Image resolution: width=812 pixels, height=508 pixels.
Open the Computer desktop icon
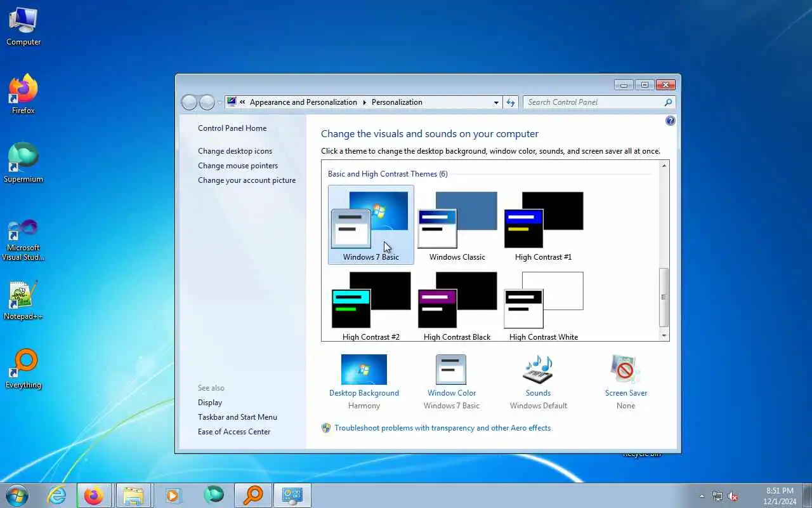click(x=23, y=27)
